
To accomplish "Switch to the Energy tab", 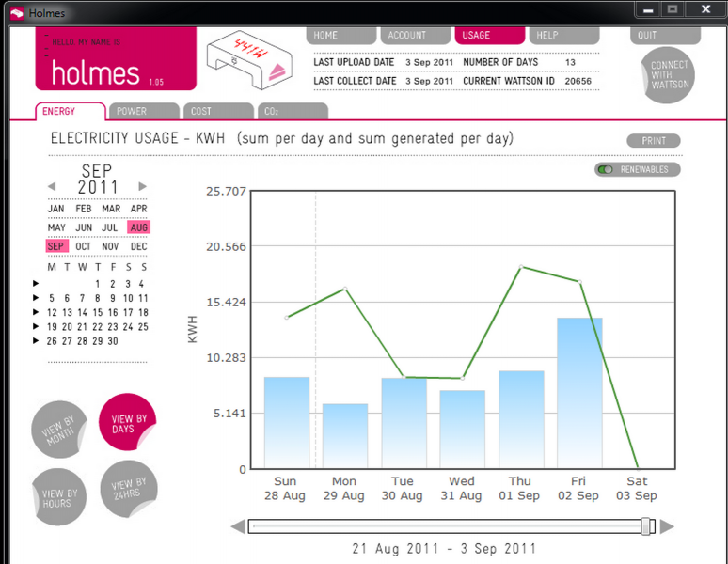I will 71,111.
